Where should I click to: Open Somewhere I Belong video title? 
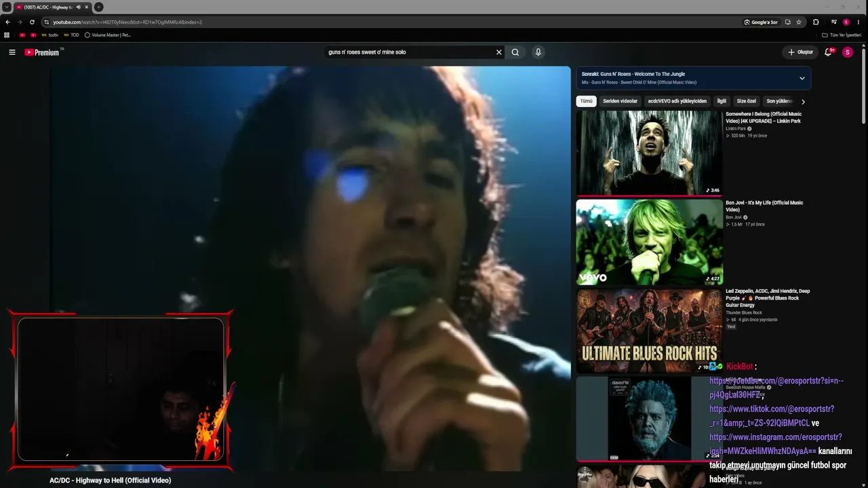(764, 117)
